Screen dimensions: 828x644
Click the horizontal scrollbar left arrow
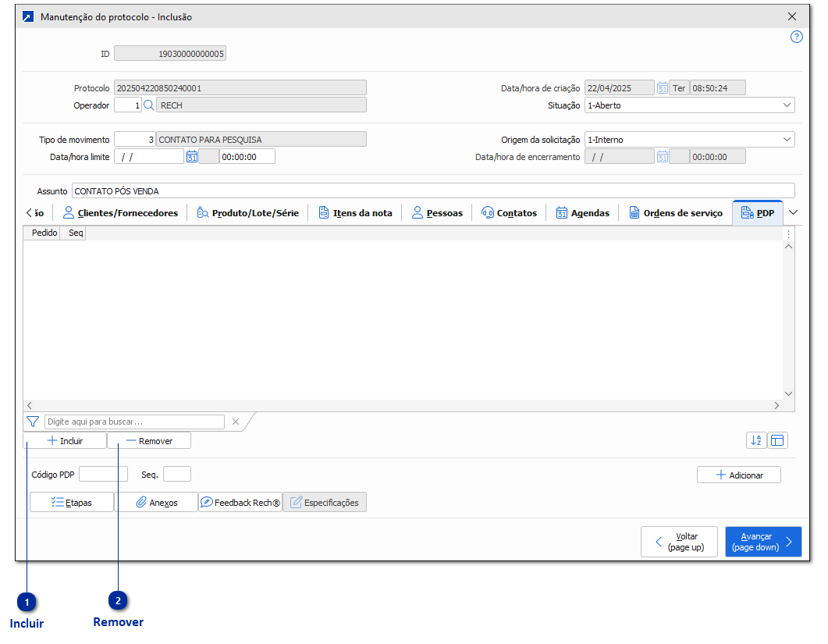[x=30, y=405]
